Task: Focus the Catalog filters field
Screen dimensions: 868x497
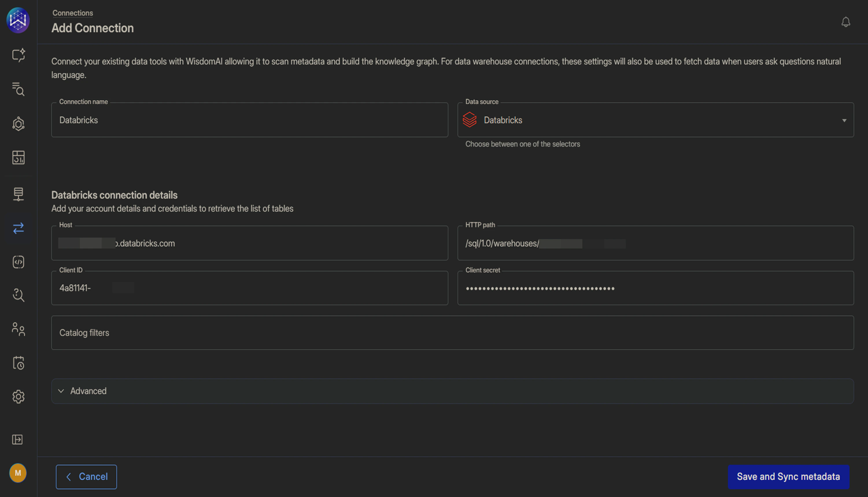Action: pos(453,333)
